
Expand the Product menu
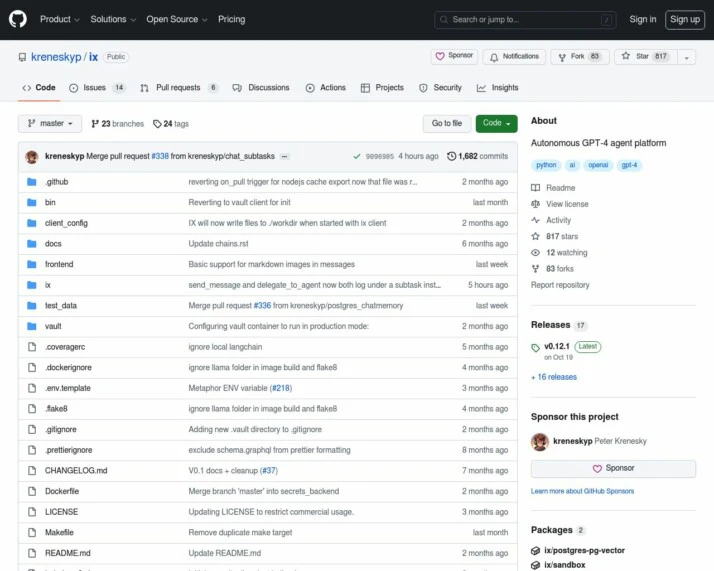click(x=60, y=19)
